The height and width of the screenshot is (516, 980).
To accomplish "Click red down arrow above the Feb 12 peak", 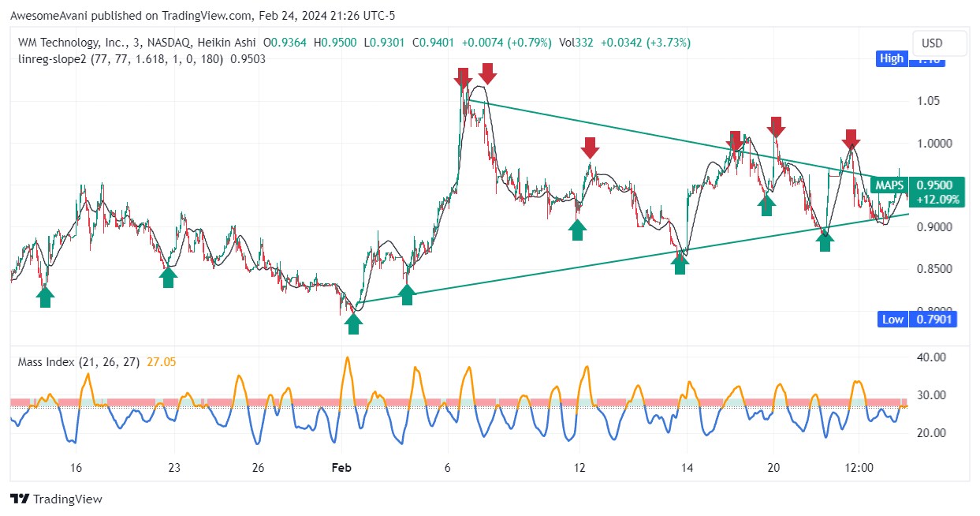I will click(x=590, y=147).
